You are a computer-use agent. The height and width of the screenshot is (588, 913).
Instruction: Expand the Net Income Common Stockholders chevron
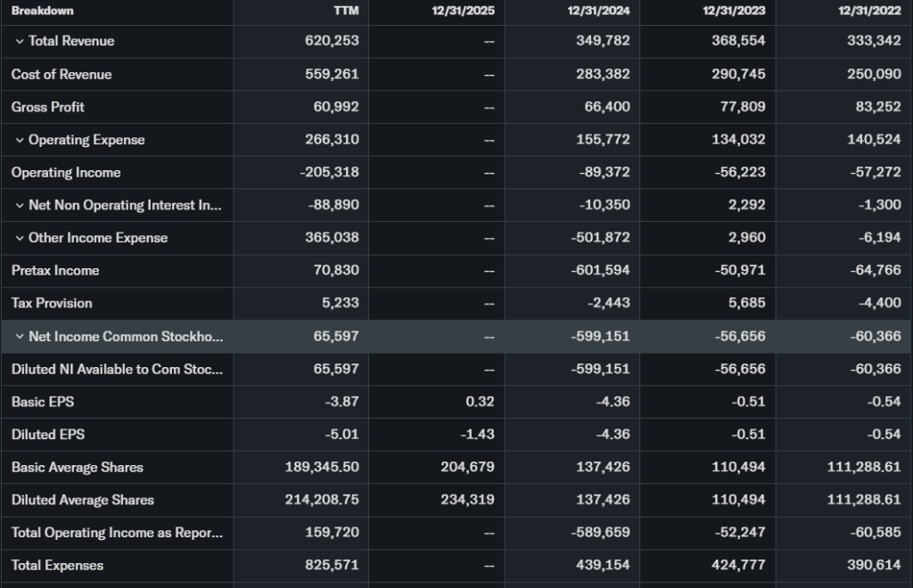[20, 337]
